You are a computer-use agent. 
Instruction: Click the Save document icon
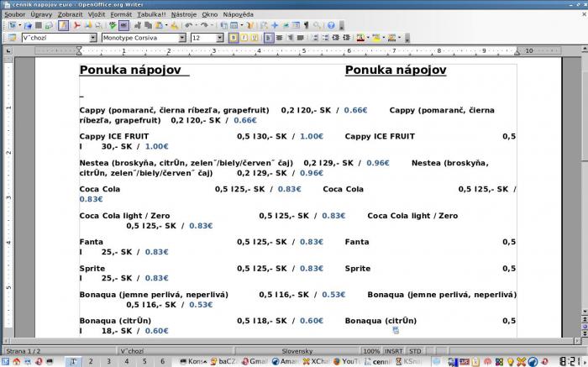(x=39, y=25)
